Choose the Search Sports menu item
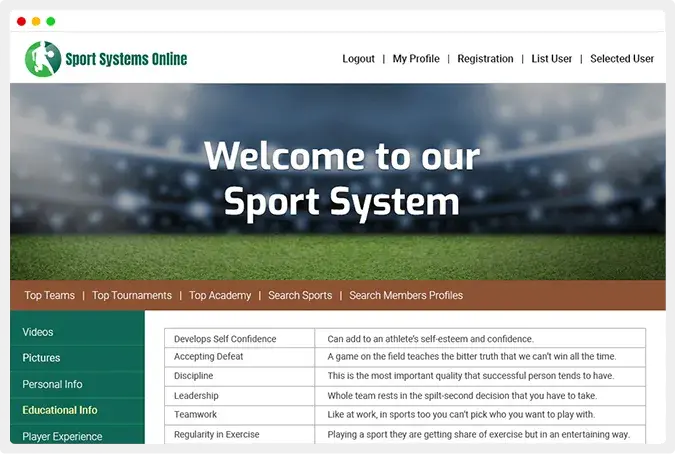The width and height of the screenshot is (675, 454). coord(300,295)
